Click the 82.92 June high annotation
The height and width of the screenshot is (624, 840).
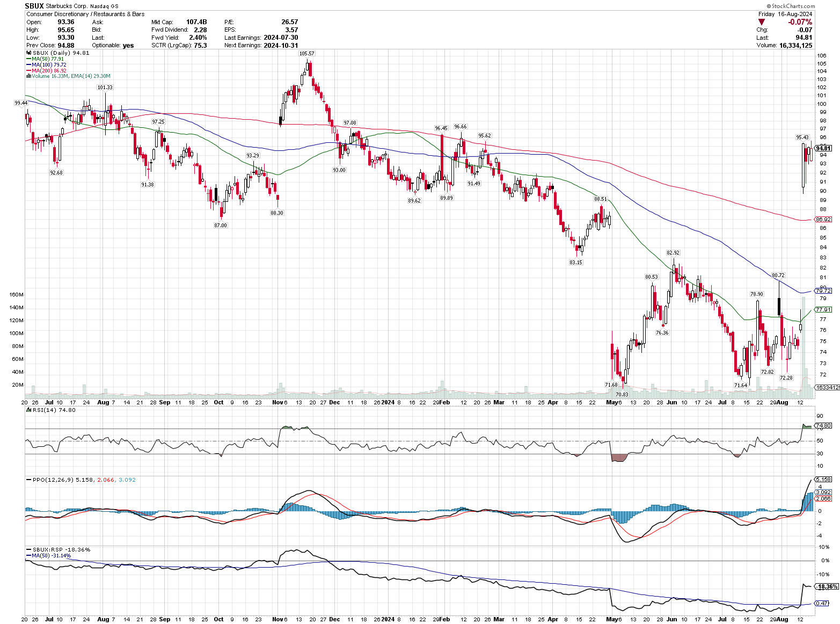pyautogui.click(x=673, y=252)
